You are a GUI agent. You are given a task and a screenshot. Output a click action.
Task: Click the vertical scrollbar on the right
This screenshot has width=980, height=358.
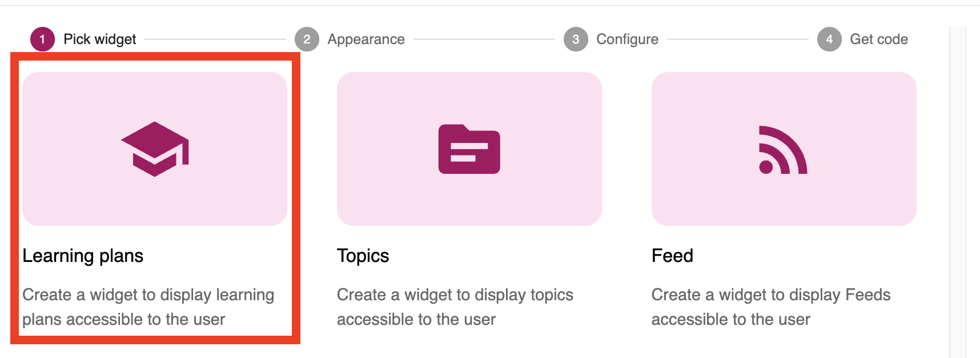[x=958, y=189]
